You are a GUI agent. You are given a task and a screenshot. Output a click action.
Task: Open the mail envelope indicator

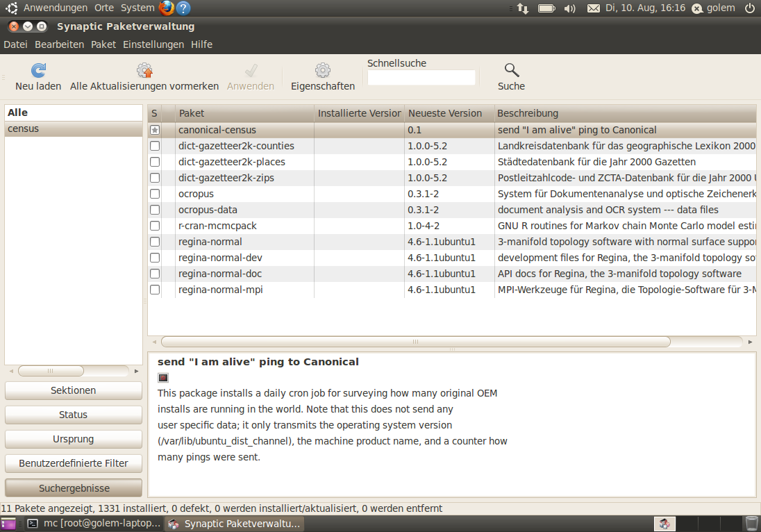[593, 8]
